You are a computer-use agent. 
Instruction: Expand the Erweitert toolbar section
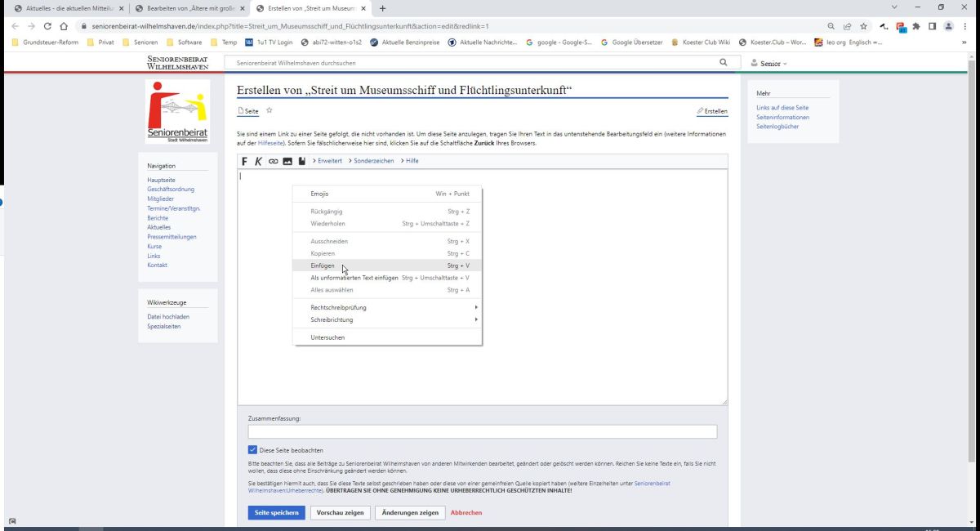327,161
